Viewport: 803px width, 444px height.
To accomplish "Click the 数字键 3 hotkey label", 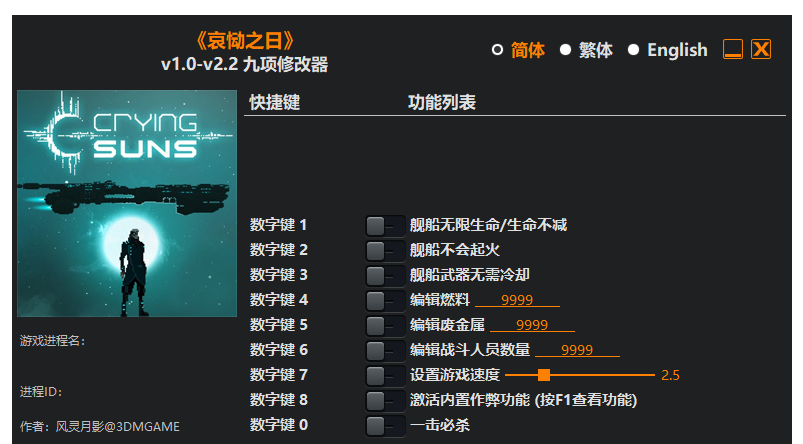I will 279,275.
